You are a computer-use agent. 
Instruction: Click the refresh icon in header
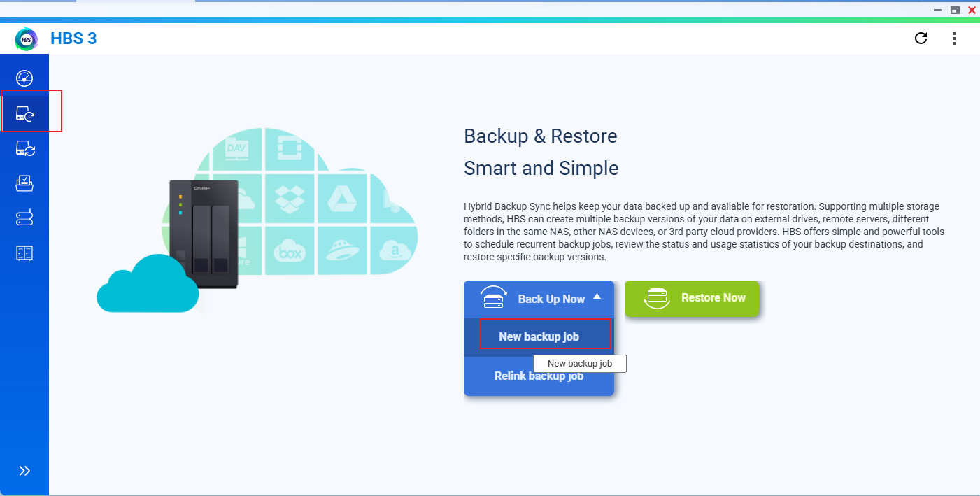click(921, 38)
